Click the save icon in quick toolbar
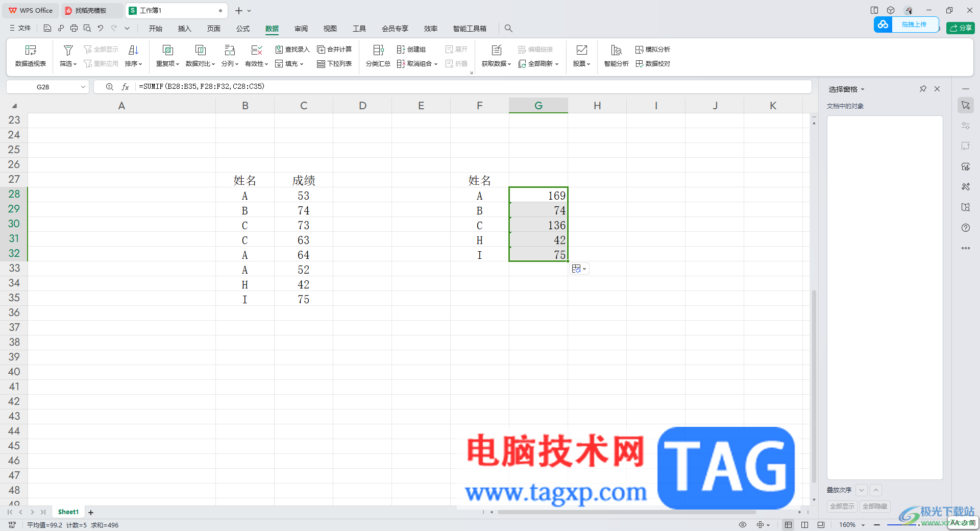The height and width of the screenshot is (531, 980). [47, 29]
